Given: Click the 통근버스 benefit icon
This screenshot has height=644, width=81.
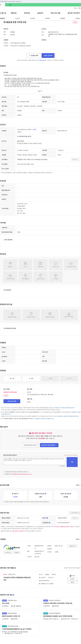Looking at the screenshot, I should click(x=10, y=265).
